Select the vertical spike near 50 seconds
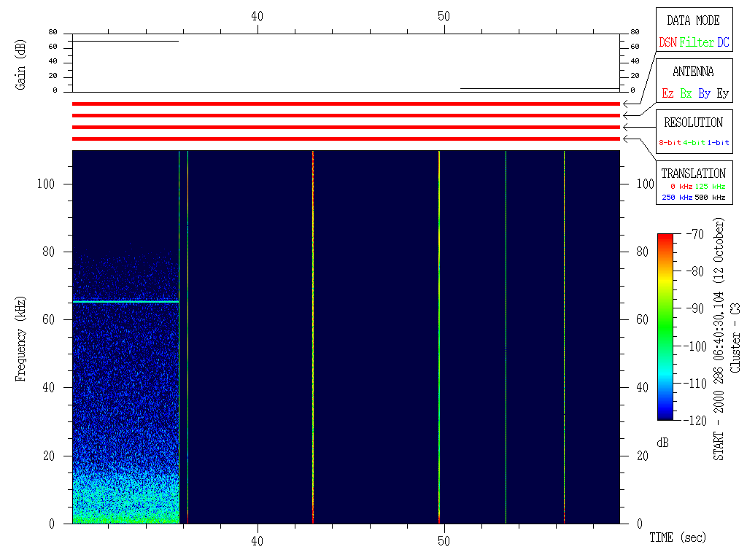Viewport: 747px width, 560px height. [x=439, y=335]
